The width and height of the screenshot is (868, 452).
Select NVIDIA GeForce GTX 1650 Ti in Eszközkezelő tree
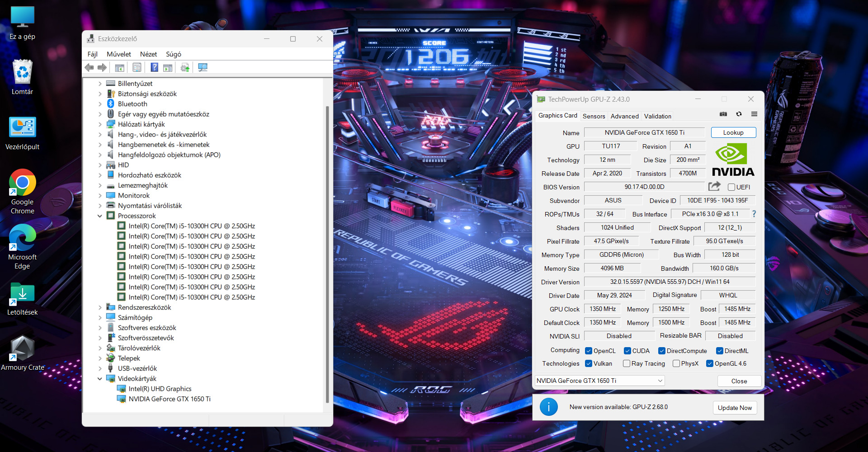[170, 399]
